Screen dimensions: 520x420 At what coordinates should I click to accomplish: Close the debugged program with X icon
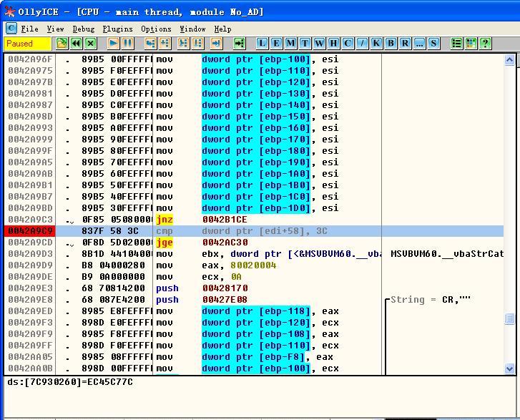91,44
